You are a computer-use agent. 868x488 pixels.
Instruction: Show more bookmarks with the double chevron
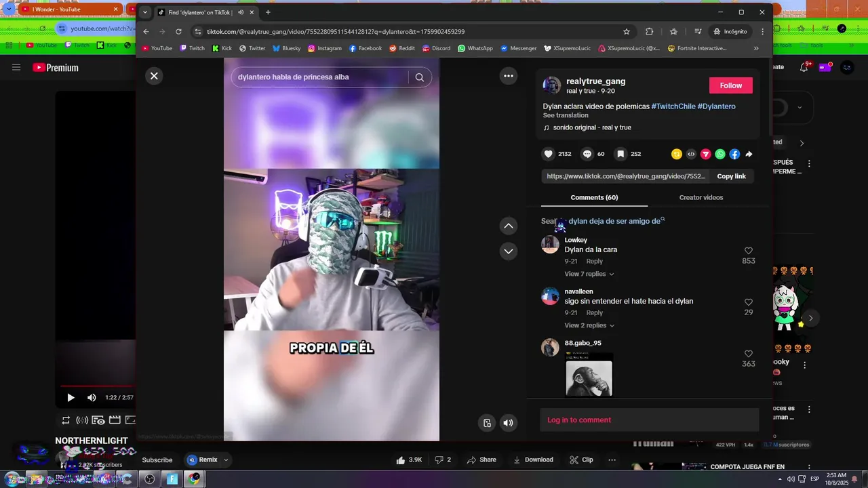click(756, 48)
